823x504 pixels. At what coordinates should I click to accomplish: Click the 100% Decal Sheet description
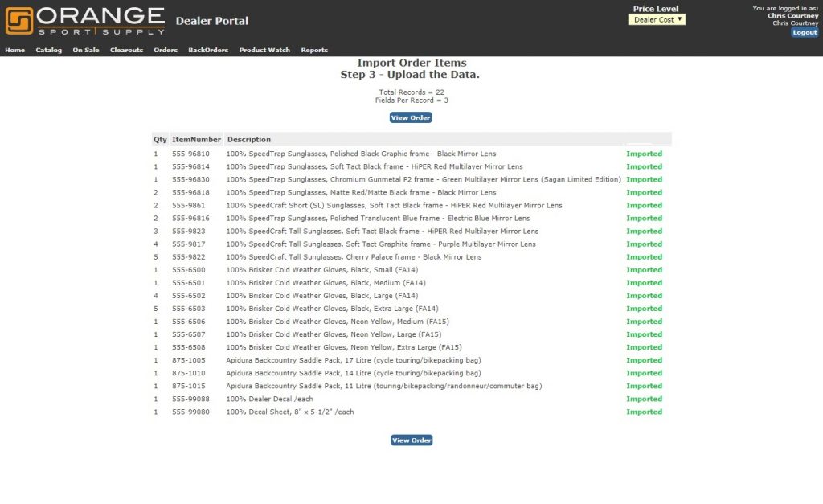(289, 412)
